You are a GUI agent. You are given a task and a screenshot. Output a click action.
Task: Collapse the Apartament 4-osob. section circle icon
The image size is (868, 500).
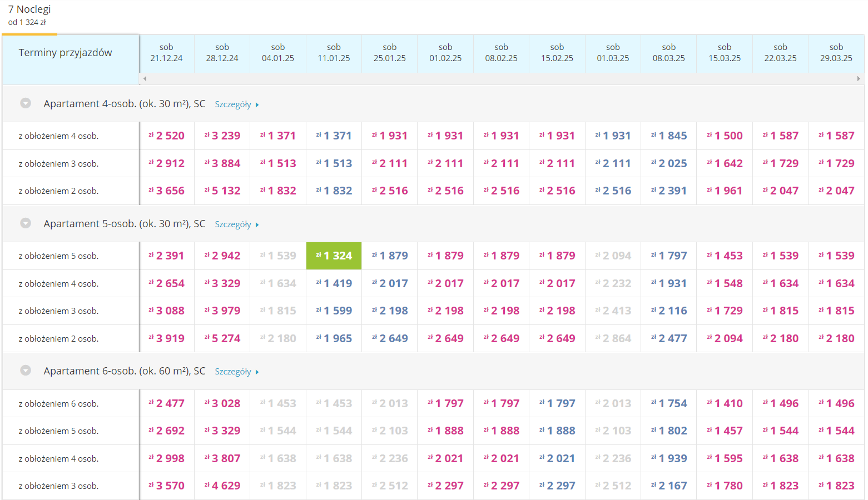tap(26, 103)
